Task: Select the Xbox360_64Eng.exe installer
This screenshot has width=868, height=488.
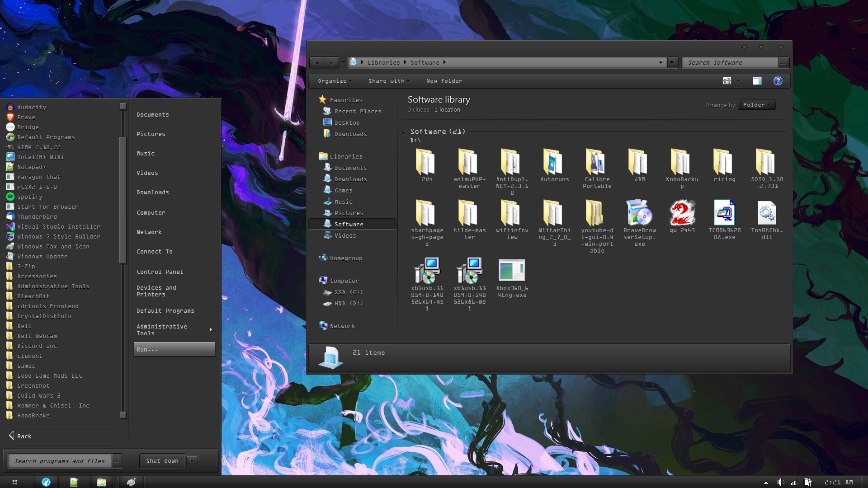Action: [512, 277]
